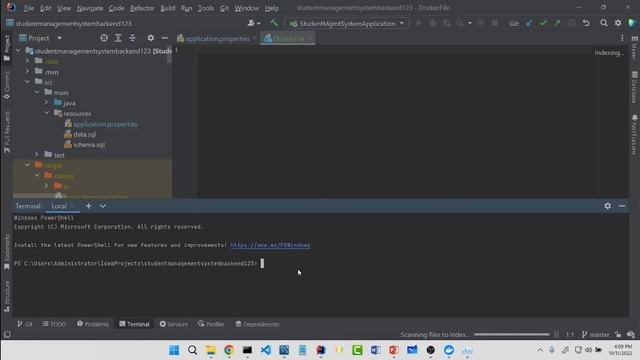
Task: Click the aka.ms PowerShell link
Action: click(x=270, y=245)
